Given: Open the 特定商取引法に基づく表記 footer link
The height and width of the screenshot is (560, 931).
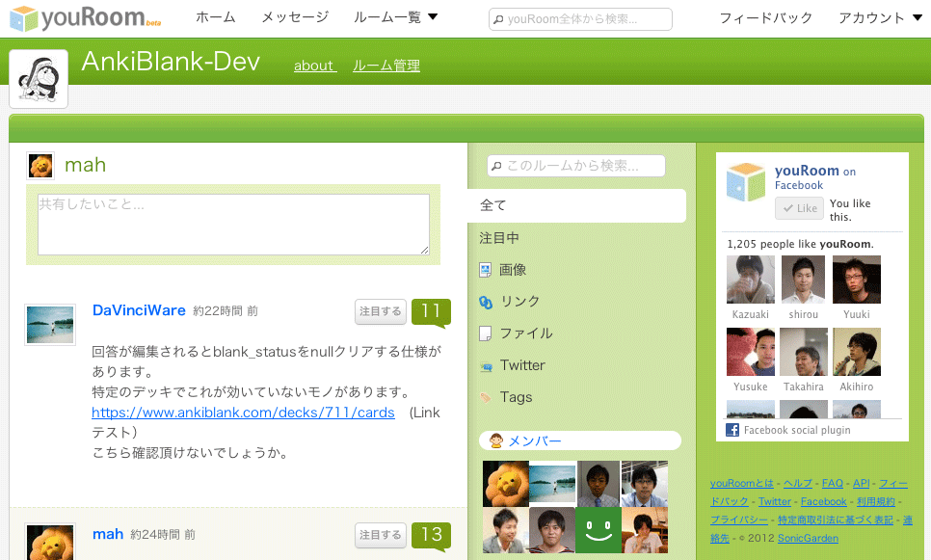Looking at the screenshot, I should click(x=836, y=520).
